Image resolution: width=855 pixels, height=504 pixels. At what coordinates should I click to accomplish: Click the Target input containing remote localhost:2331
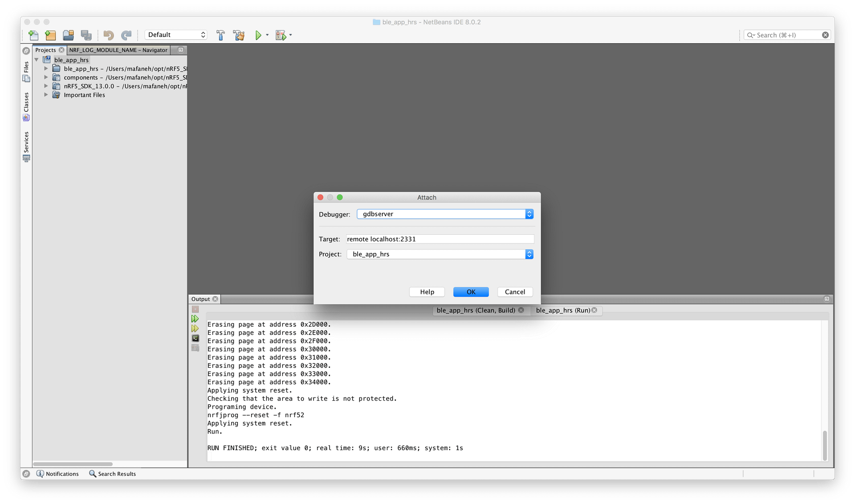click(439, 239)
